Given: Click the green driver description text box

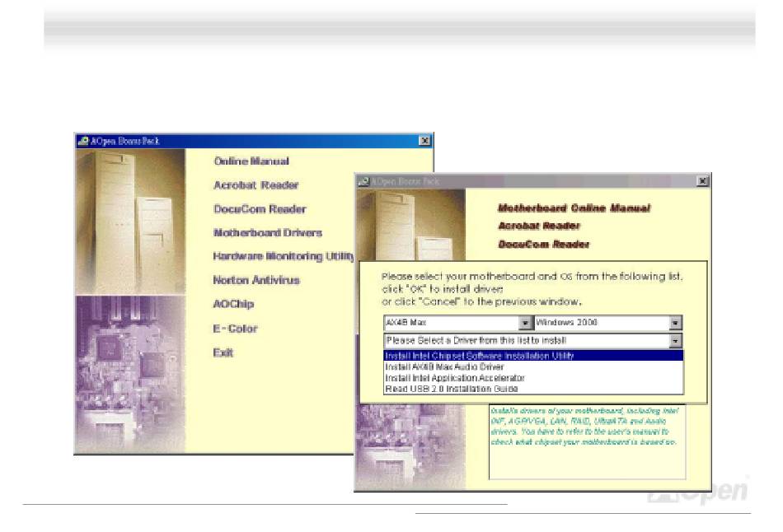Looking at the screenshot, I should (587, 441).
